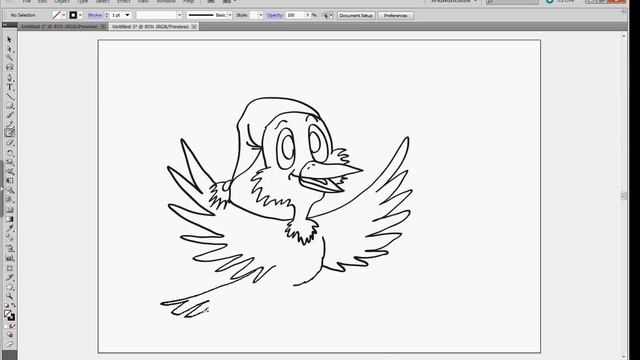
Task: Select the Scale tool
Action: click(9, 162)
